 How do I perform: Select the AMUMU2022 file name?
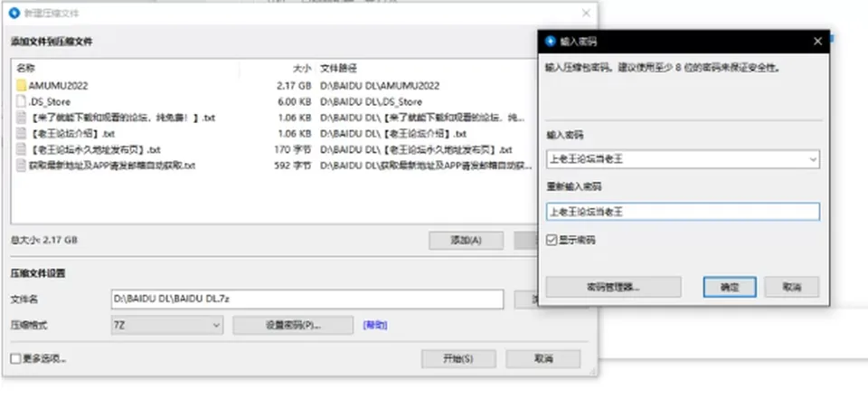coord(58,86)
